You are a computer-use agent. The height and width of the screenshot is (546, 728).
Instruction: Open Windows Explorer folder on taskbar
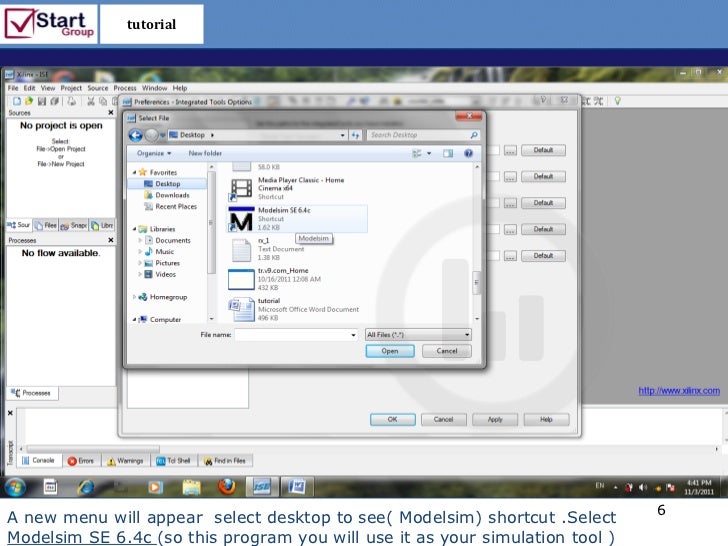[191, 487]
